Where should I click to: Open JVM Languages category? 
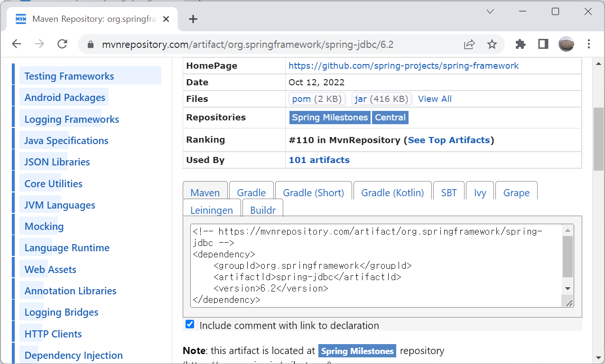(60, 205)
